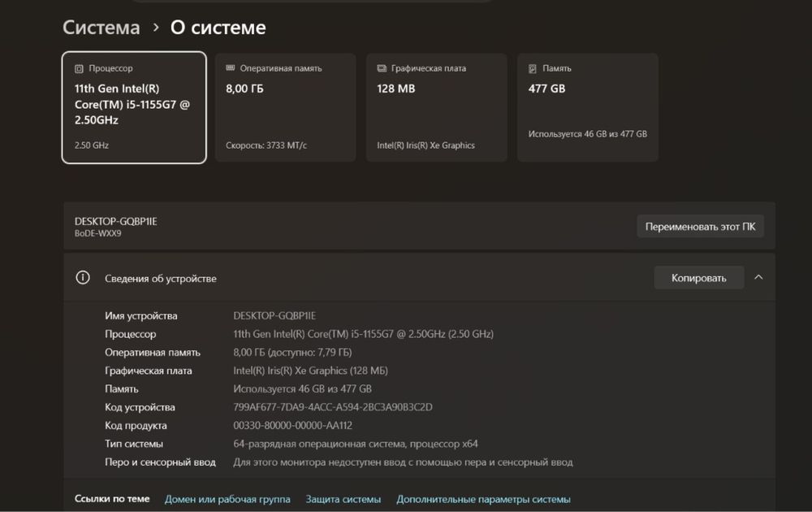
Task: Select the Перо и сенсорный ввод value
Action: tap(403, 462)
